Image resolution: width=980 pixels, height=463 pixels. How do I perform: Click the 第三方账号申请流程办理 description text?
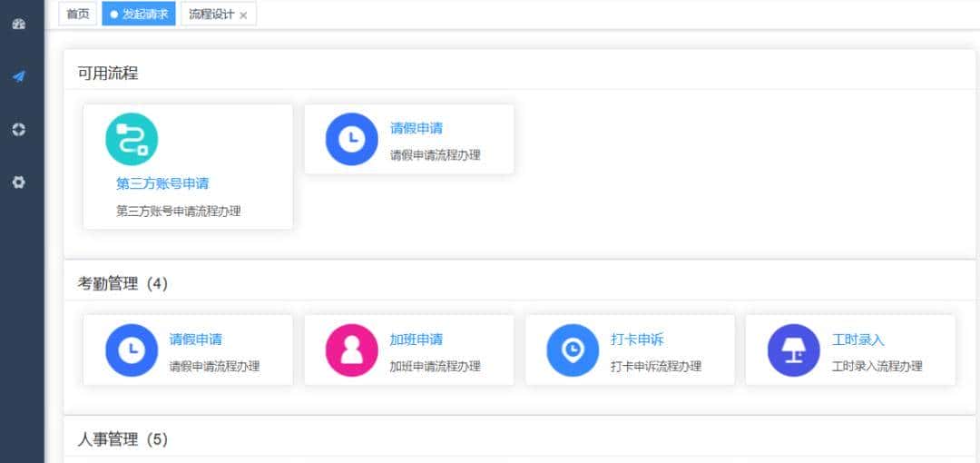click(x=178, y=212)
